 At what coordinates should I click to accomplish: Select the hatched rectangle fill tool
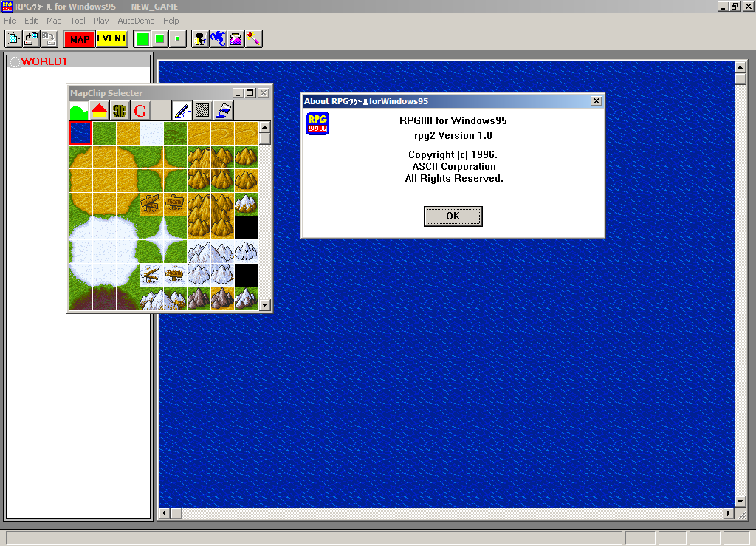coord(203,111)
